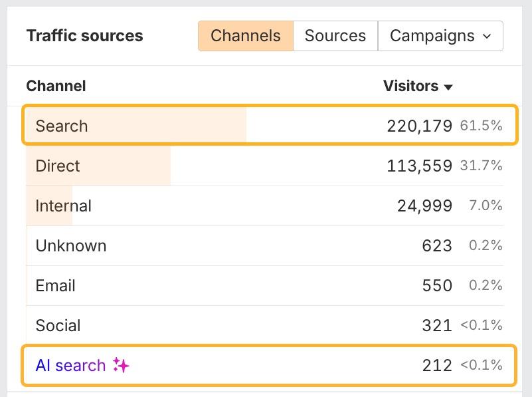Image resolution: width=532 pixels, height=397 pixels.
Task: Select the Unknown channel row
Action: (71, 245)
